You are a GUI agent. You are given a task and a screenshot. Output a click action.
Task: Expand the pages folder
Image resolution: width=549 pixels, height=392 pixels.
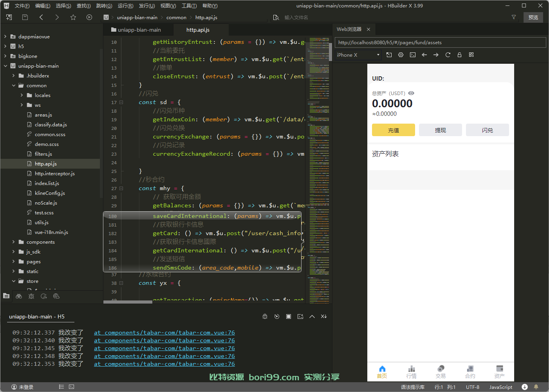13,261
